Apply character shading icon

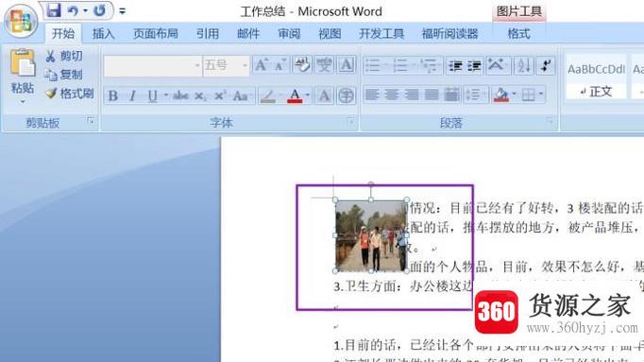coord(325,96)
